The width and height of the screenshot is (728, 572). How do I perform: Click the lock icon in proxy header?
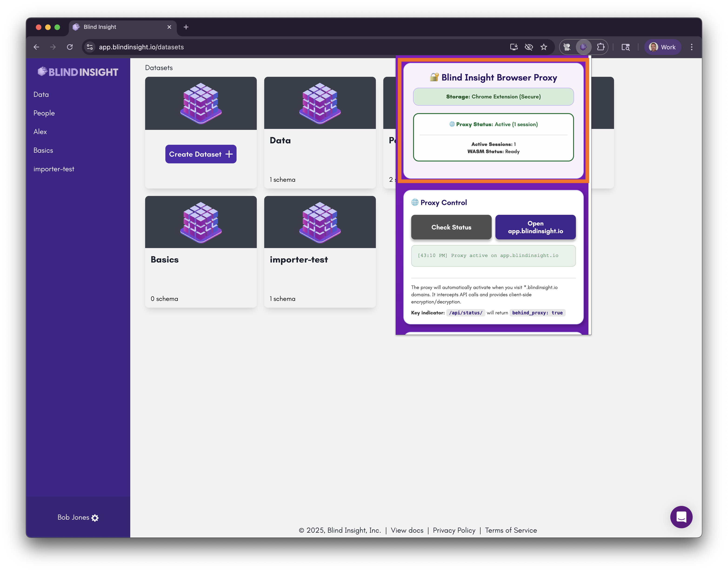click(x=434, y=77)
